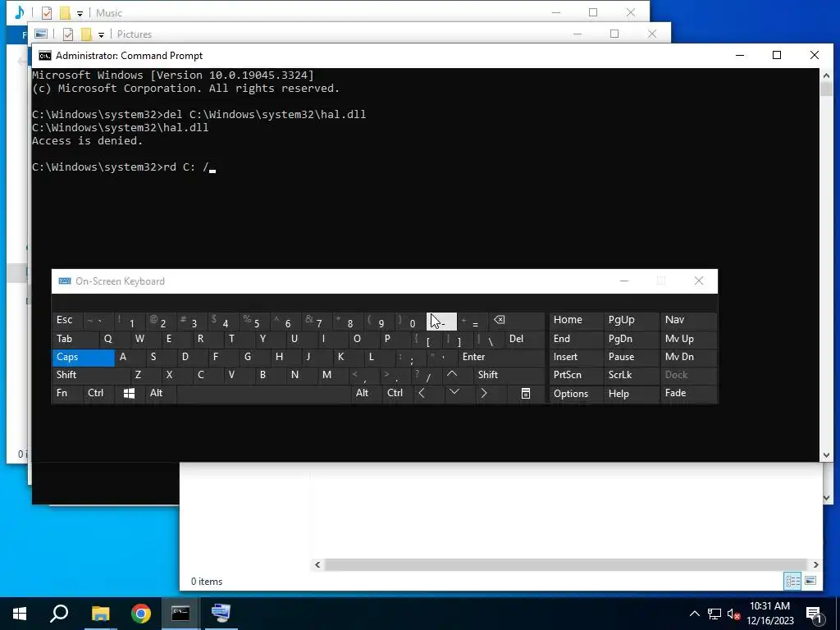Viewport: 840px width, 630px height.
Task: Click the Enter key on keyboard
Action: click(501, 358)
